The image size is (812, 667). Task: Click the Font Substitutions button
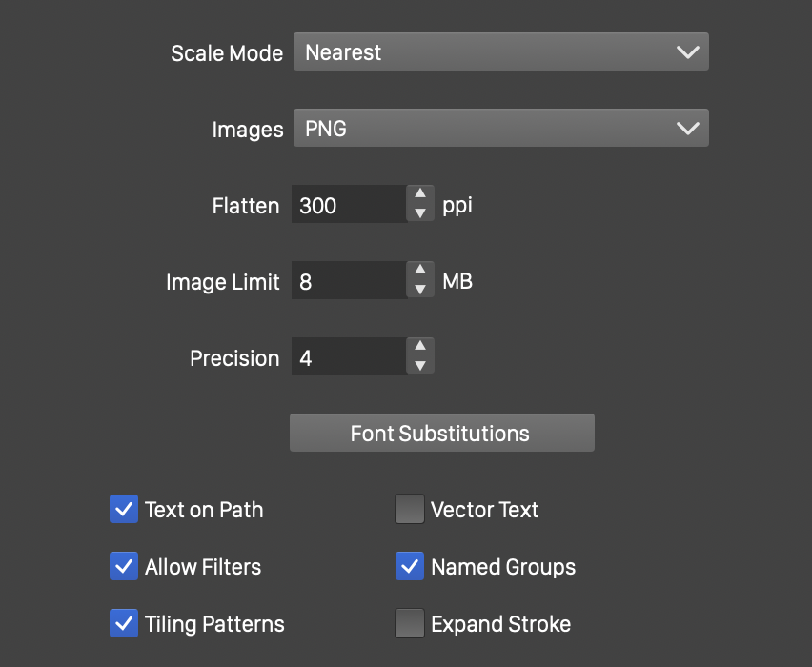pos(441,434)
